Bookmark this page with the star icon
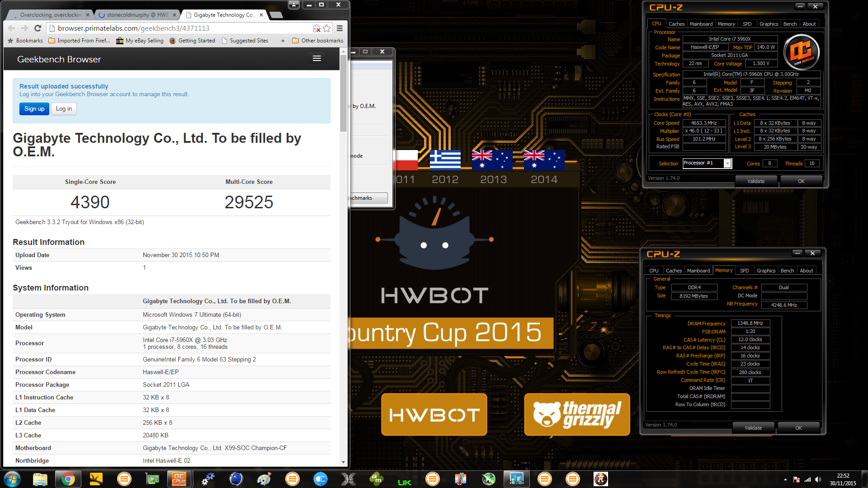This screenshot has height=488, width=868. [x=327, y=28]
